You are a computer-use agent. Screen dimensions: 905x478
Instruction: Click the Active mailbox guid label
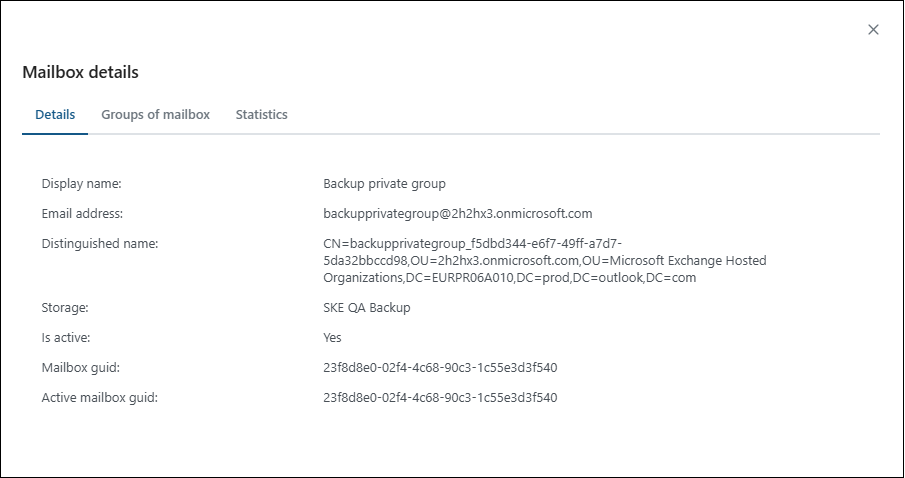(x=100, y=398)
